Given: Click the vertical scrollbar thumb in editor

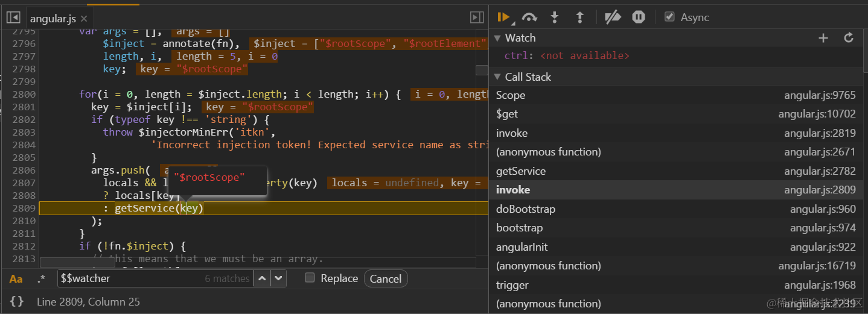Looking at the screenshot, I should coord(482,70).
